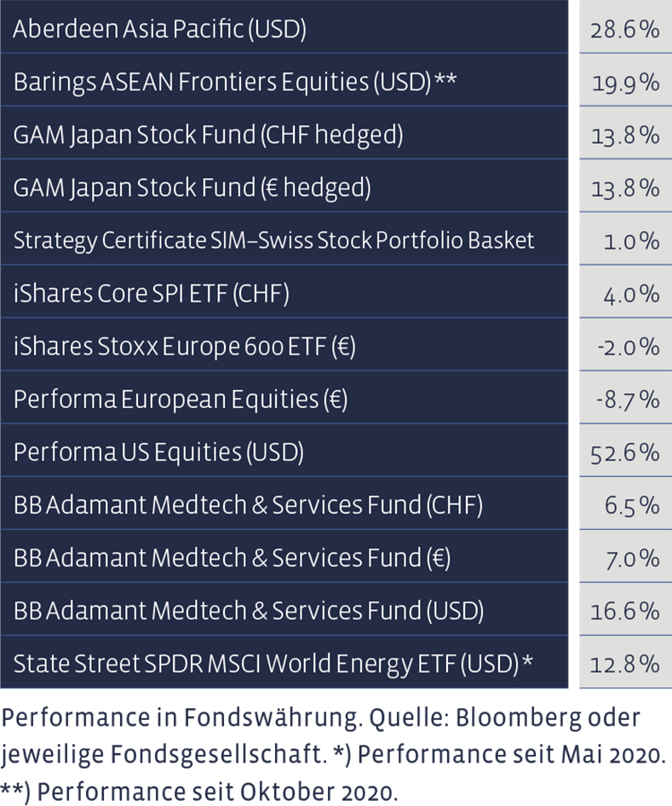Click GAM Japan Stock Fund (€ hedged)
The image size is (672, 806).
coord(192,187)
